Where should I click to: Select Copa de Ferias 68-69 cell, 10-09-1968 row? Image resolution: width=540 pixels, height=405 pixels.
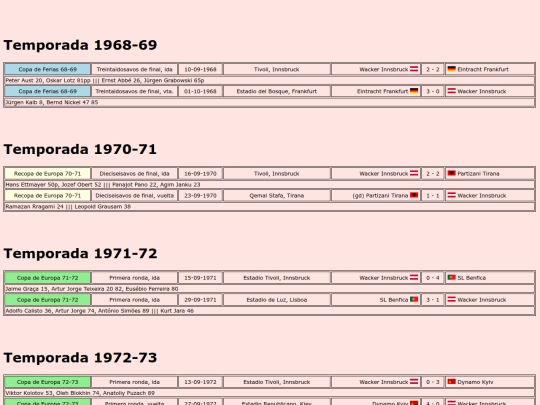point(48,69)
